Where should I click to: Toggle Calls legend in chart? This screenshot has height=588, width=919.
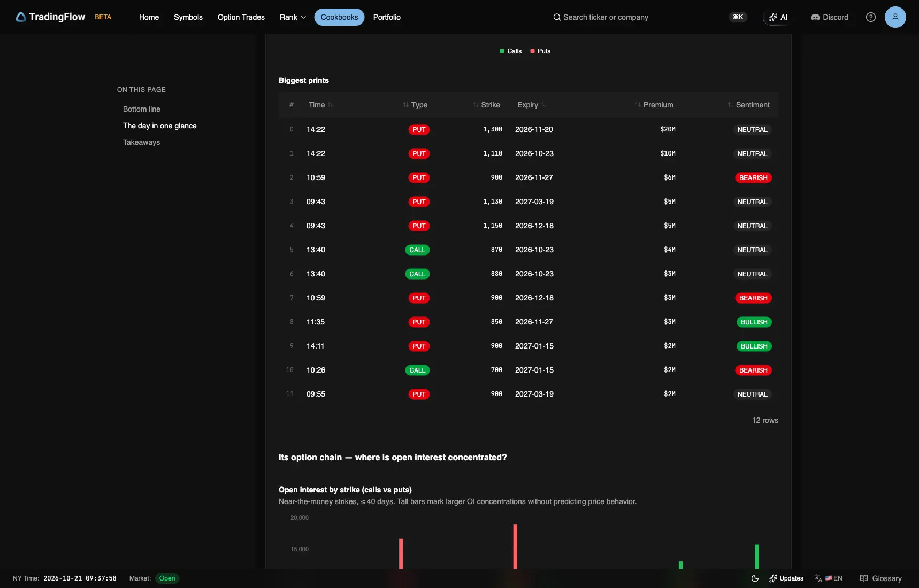(510, 51)
